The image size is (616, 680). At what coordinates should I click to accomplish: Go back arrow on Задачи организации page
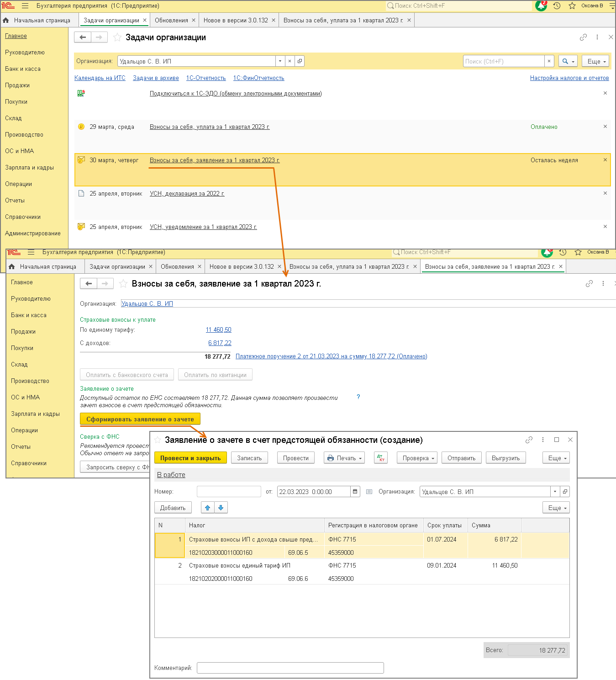point(83,37)
